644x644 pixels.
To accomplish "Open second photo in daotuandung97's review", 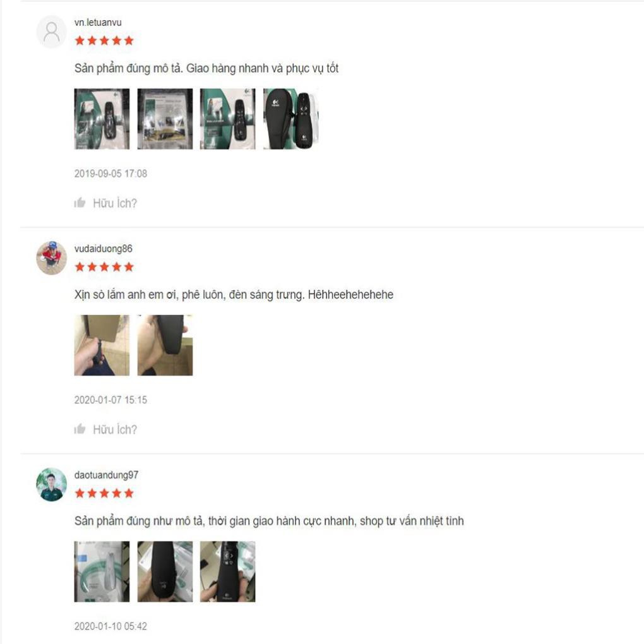I will pyautogui.click(x=165, y=571).
